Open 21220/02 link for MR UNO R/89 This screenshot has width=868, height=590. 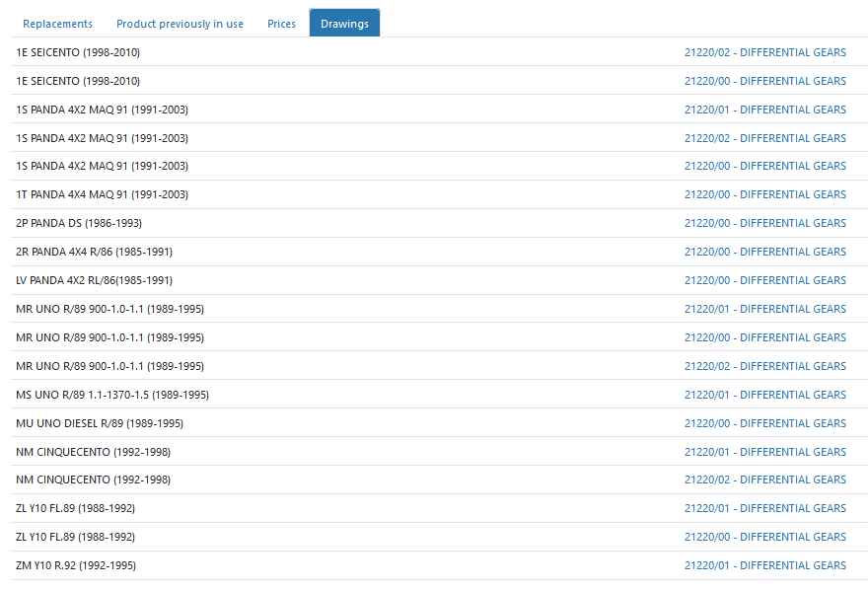[x=764, y=366]
